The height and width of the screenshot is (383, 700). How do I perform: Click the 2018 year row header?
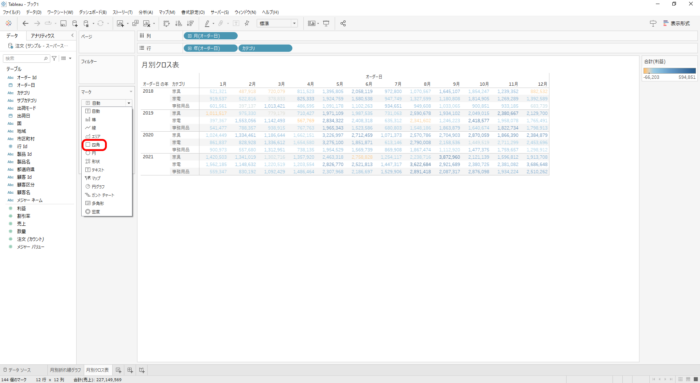click(x=148, y=91)
